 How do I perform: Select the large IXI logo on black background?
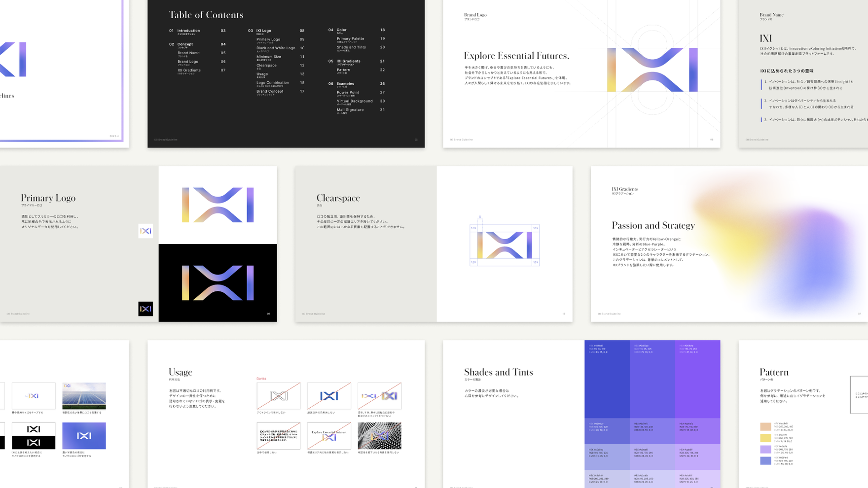(217, 283)
